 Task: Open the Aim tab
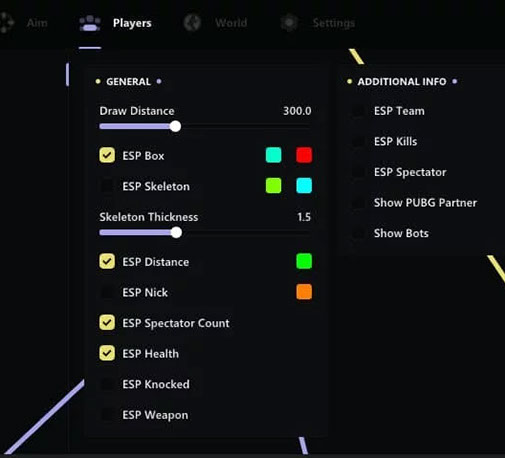coord(37,23)
